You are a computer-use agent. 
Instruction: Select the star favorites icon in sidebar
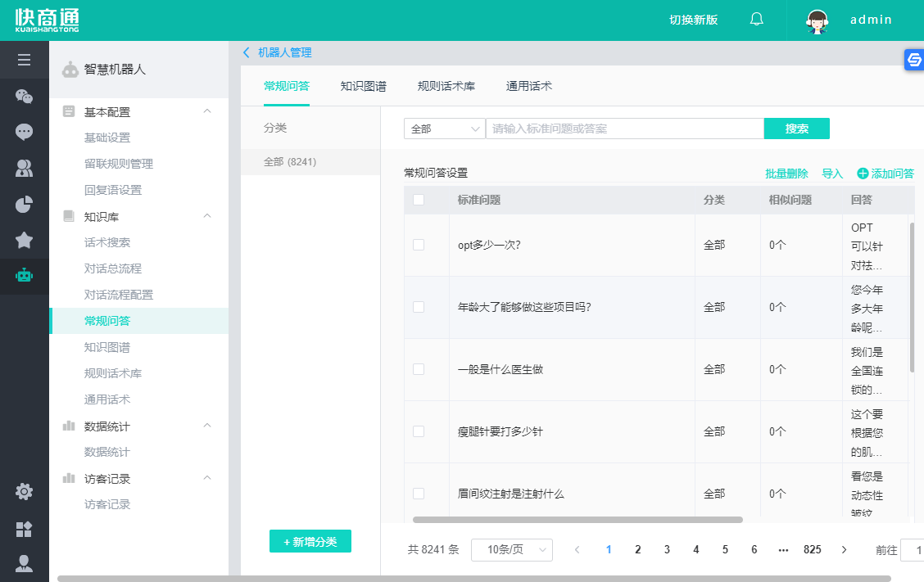click(x=25, y=240)
